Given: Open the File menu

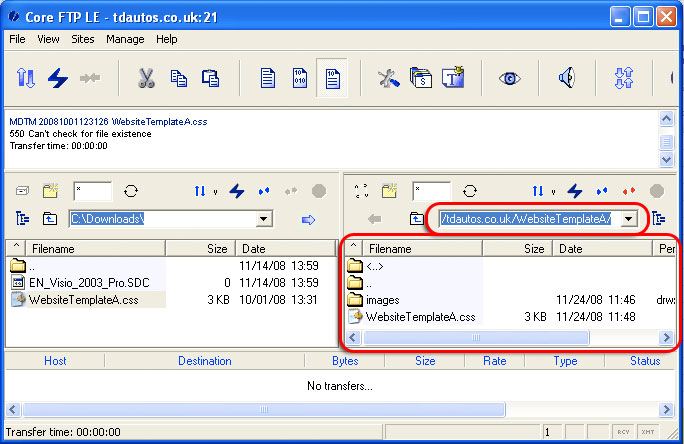Looking at the screenshot, I should point(17,39).
